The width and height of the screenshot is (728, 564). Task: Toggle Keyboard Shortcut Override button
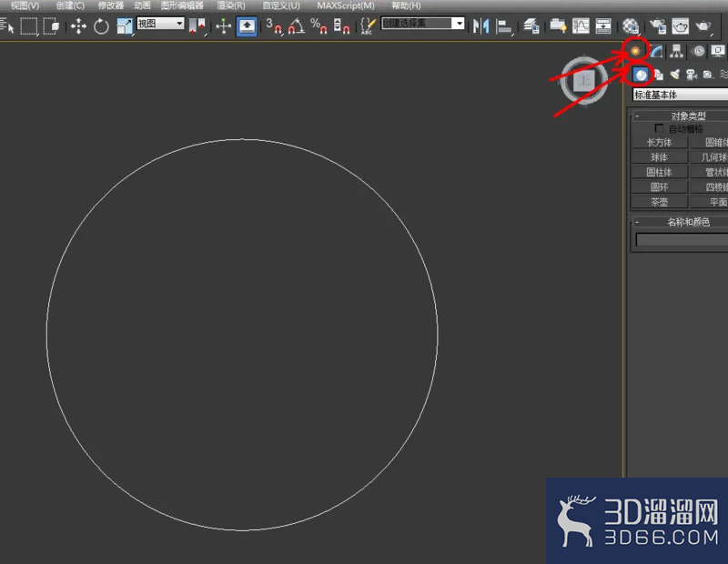coord(247,26)
